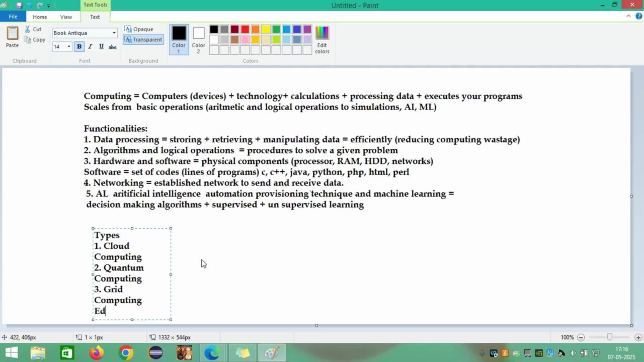The width and height of the screenshot is (644, 362).
Task: Open the taskbar clock showing 17:16
Action: coord(622,353)
